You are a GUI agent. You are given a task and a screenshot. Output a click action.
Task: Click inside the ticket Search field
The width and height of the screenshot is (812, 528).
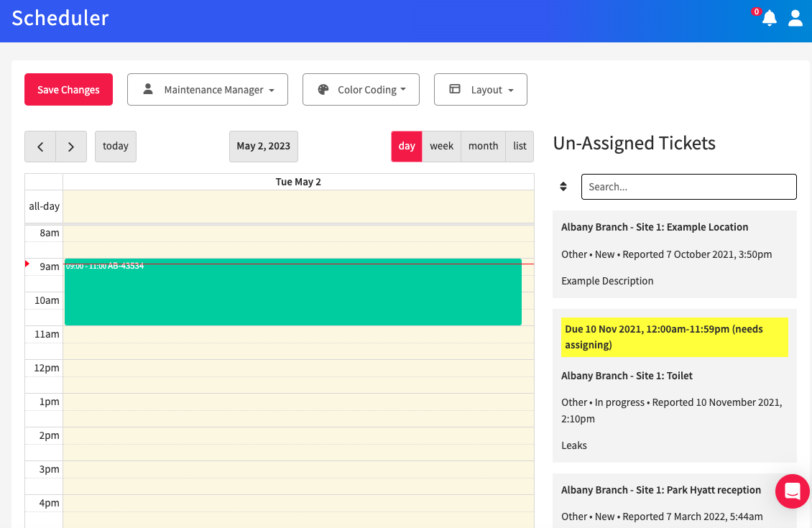(x=688, y=186)
